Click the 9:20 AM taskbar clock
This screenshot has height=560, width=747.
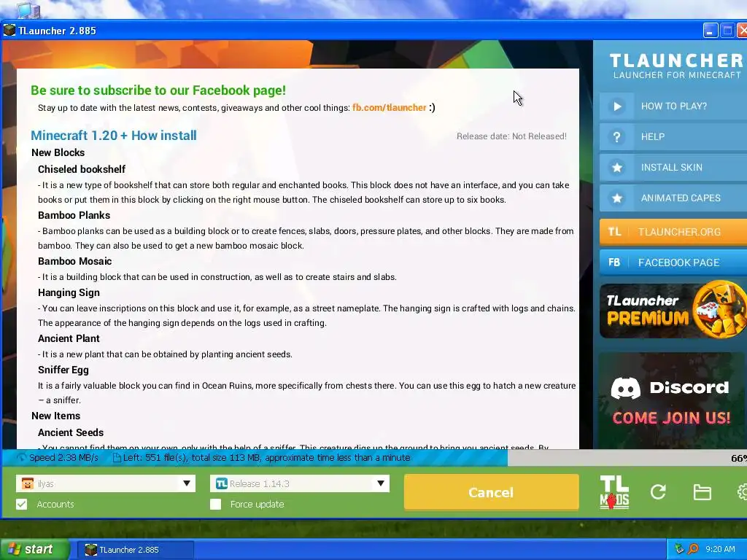(x=720, y=549)
